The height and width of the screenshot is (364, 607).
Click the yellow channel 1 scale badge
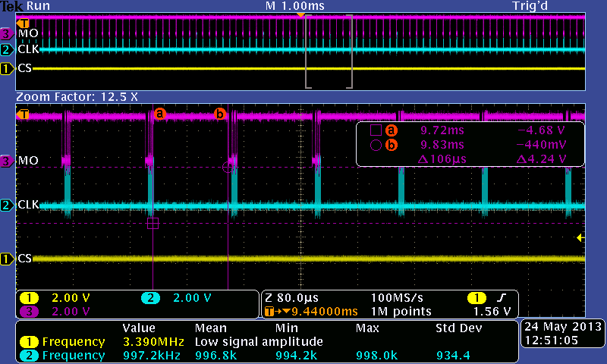coord(29,298)
